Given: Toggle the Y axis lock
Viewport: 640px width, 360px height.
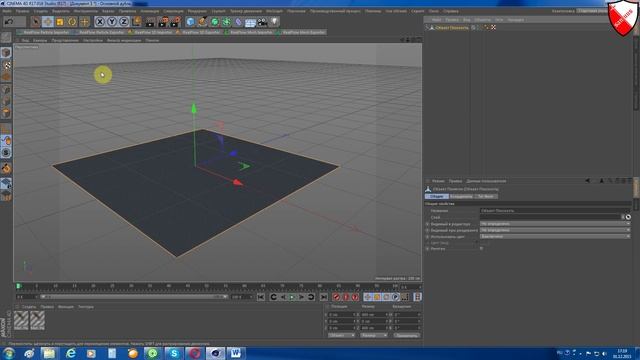Looking at the screenshot, I should click(111, 22).
